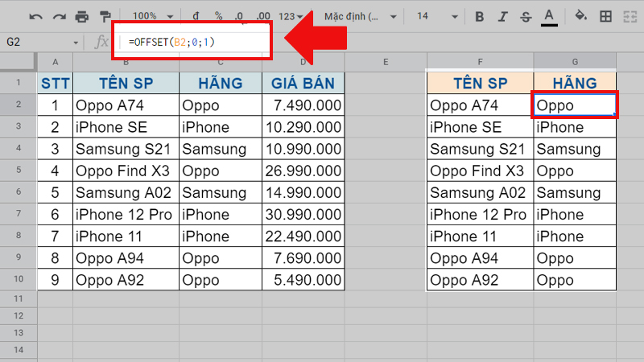The image size is (644, 362).
Task: Click the TÊN SP header in column F
Action: click(480, 83)
